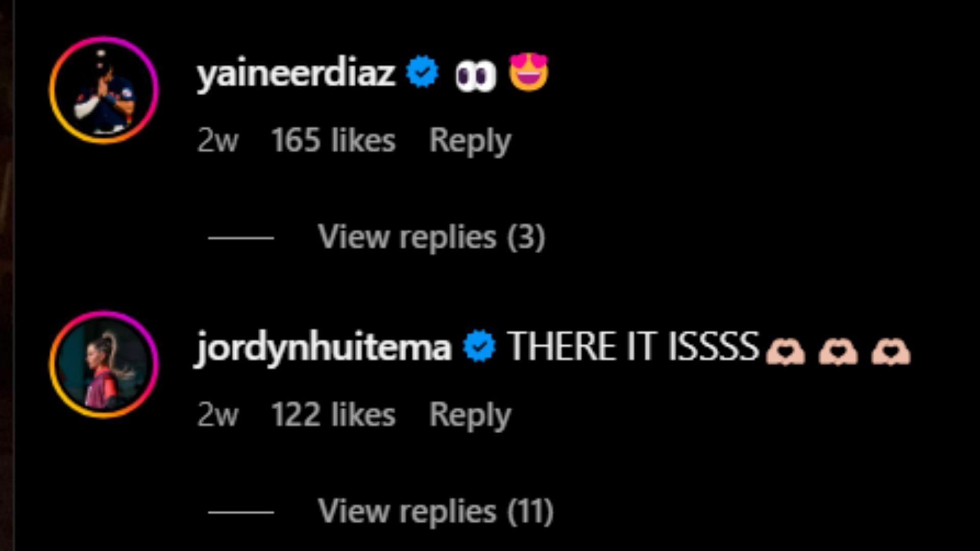Click the 2w timestamp on yaineerdiaz's comment
The height and width of the screenshot is (551, 980).
[x=218, y=140]
